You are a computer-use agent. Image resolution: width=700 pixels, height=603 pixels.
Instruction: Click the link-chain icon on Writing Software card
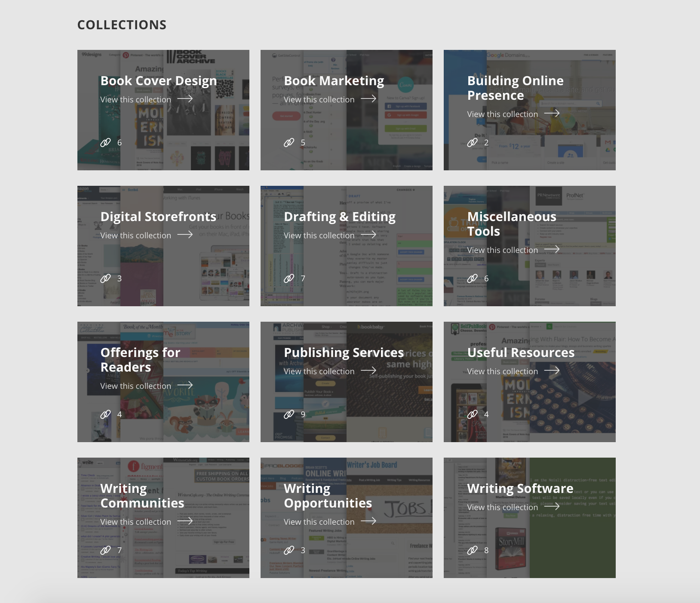(x=473, y=550)
